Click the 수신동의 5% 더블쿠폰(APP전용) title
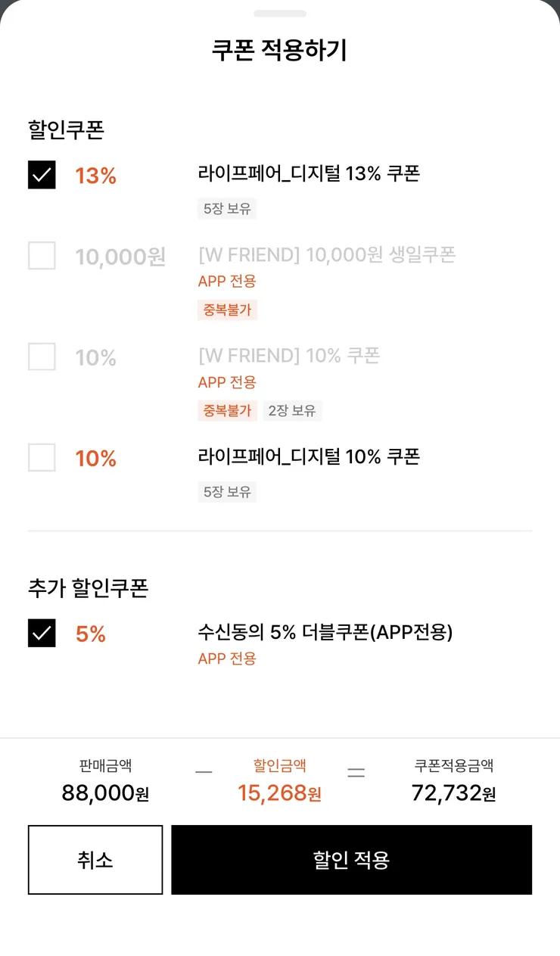The image size is (560, 956). coord(325,632)
